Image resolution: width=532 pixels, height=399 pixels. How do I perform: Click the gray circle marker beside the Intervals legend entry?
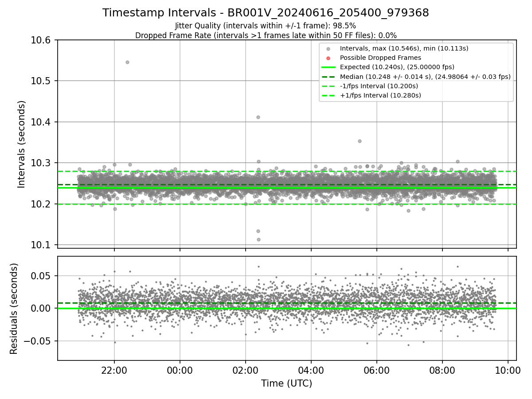coord(328,49)
